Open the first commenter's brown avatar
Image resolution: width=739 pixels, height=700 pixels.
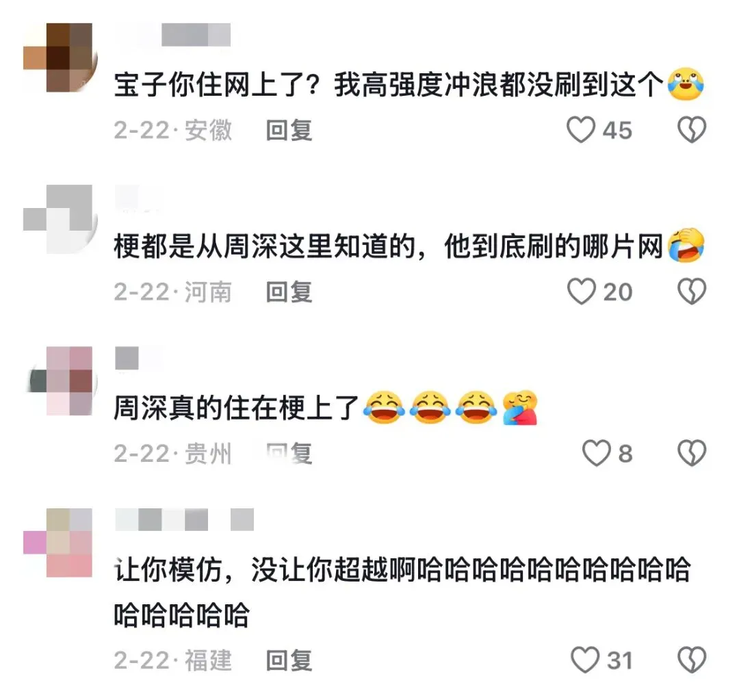click(60, 57)
